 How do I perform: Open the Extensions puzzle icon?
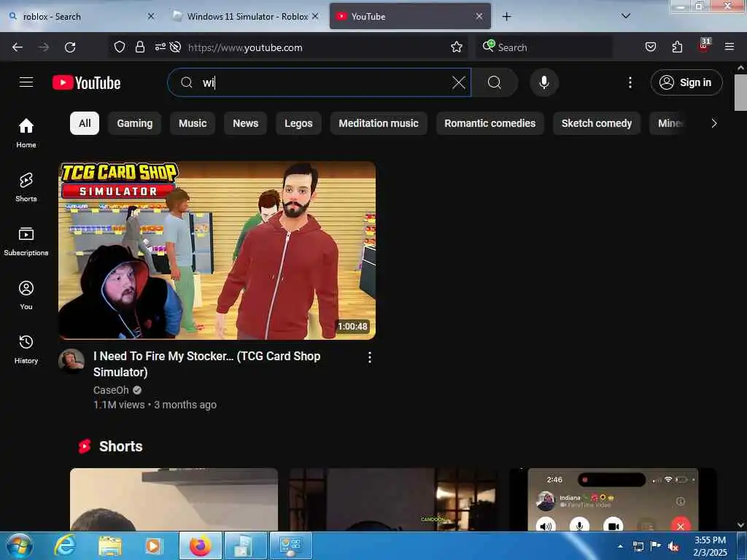677,47
